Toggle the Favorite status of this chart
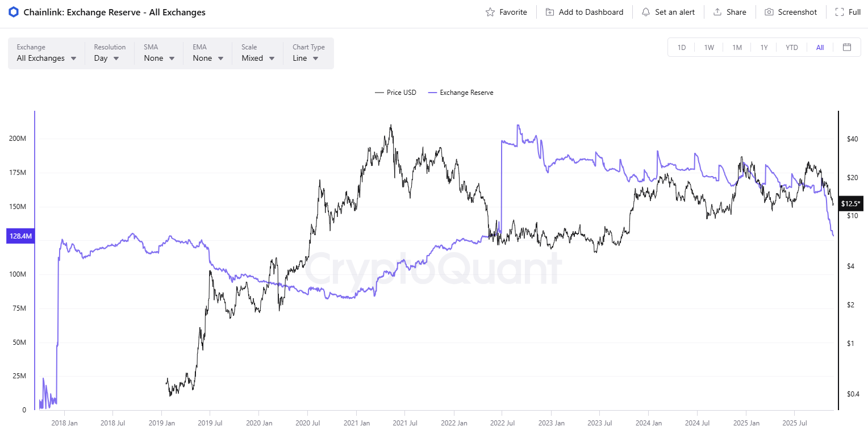Screen dimensions: 868x430 pyautogui.click(x=506, y=11)
